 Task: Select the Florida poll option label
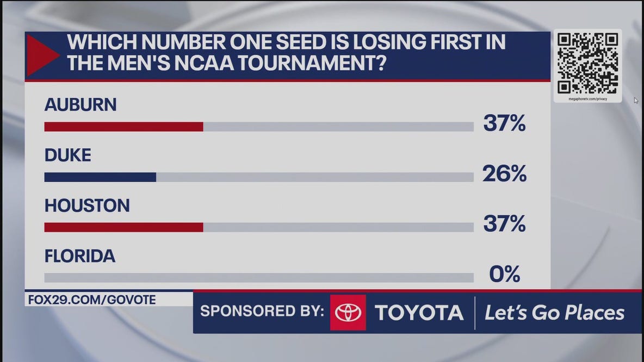point(80,256)
